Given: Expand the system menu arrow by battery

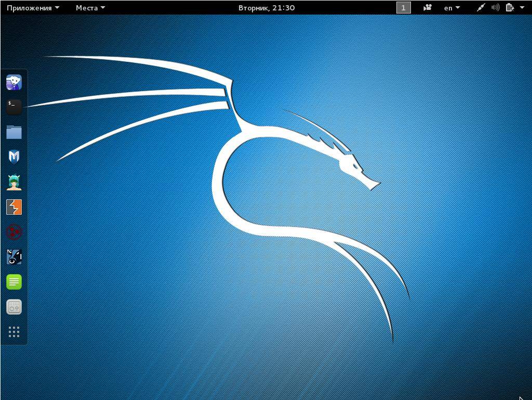Looking at the screenshot, I should [522, 8].
